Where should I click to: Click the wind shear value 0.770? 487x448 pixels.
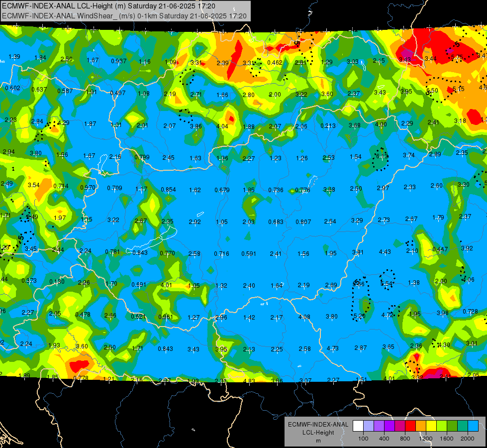168,253
